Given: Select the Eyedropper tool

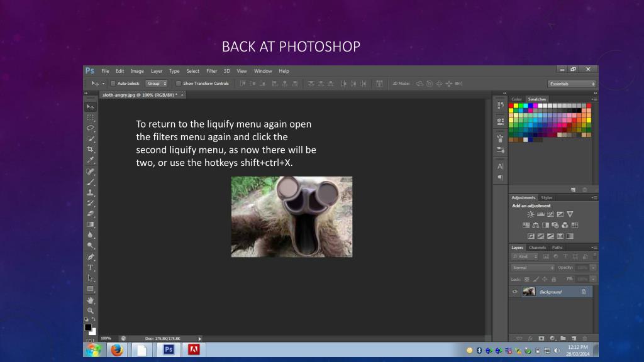Looking at the screenshot, I should [x=91, y=160].
